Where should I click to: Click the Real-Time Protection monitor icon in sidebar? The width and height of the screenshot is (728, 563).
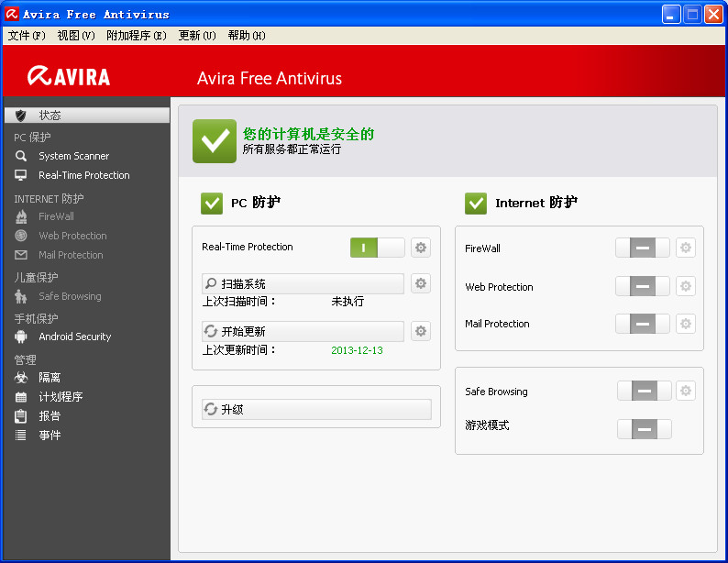click(21, 175)
